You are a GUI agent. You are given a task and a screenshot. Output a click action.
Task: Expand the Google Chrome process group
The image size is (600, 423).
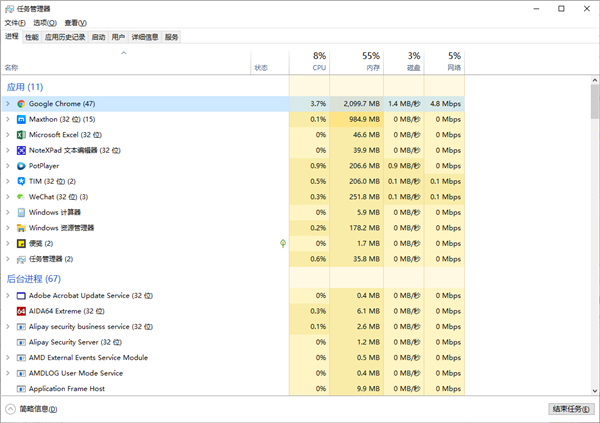click(8, 104)
